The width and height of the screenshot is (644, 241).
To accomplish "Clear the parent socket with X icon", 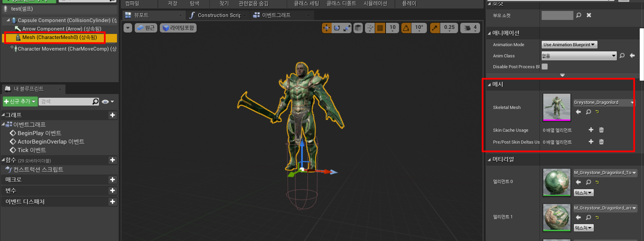I will click(589, 15).
